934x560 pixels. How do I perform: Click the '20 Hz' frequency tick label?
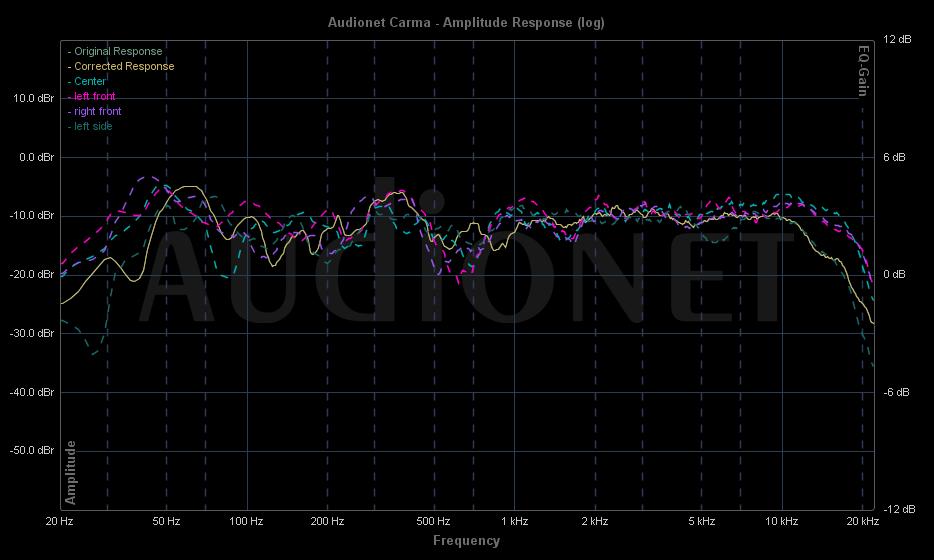(x=60, y=521)
